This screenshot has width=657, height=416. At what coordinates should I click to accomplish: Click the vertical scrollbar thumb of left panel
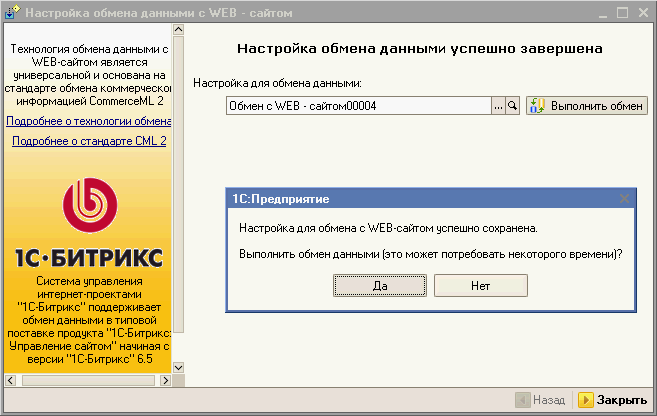[178, 184]
